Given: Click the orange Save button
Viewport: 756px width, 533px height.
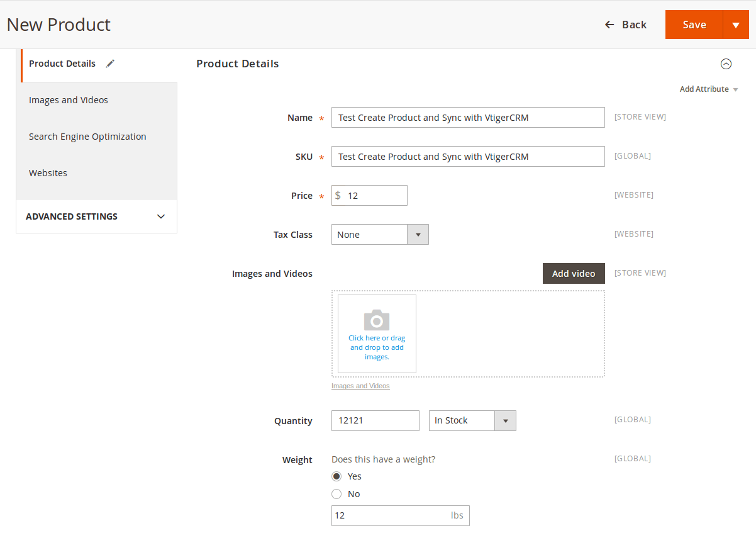Looking at the screenshot, I should pos(694,25).
